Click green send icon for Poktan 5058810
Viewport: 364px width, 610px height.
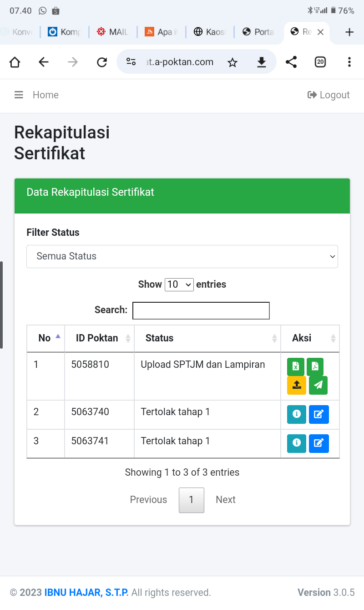318,385
